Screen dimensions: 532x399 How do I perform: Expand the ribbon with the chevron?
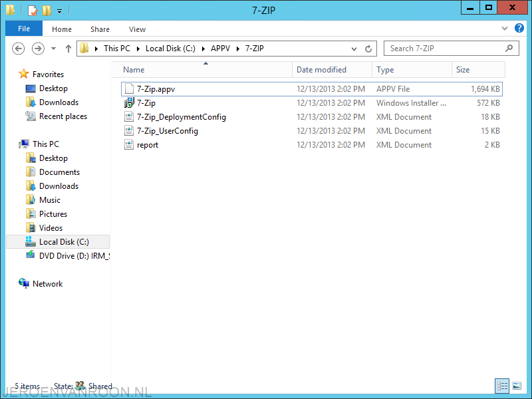[x=505, y=29]
